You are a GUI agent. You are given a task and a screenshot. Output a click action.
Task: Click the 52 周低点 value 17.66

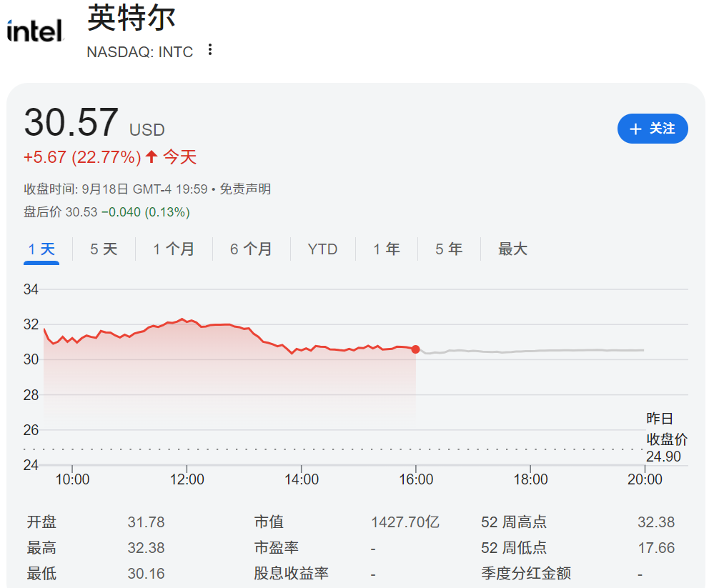pos(656,548)
